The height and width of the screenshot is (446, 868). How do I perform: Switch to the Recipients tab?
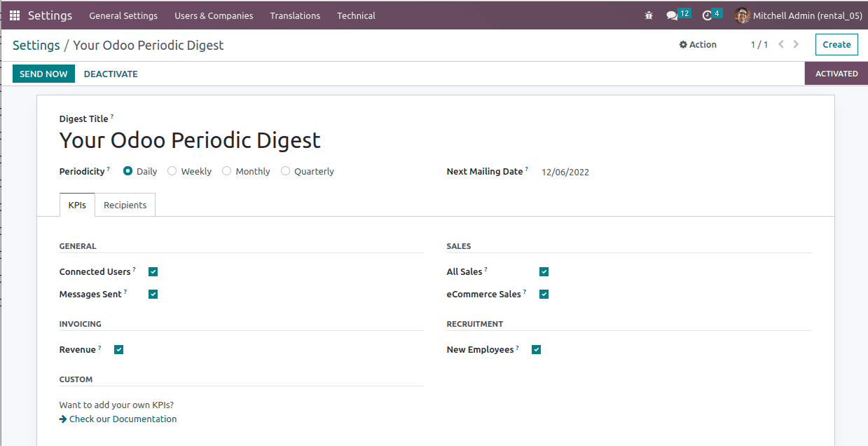[x=125, y=205]
